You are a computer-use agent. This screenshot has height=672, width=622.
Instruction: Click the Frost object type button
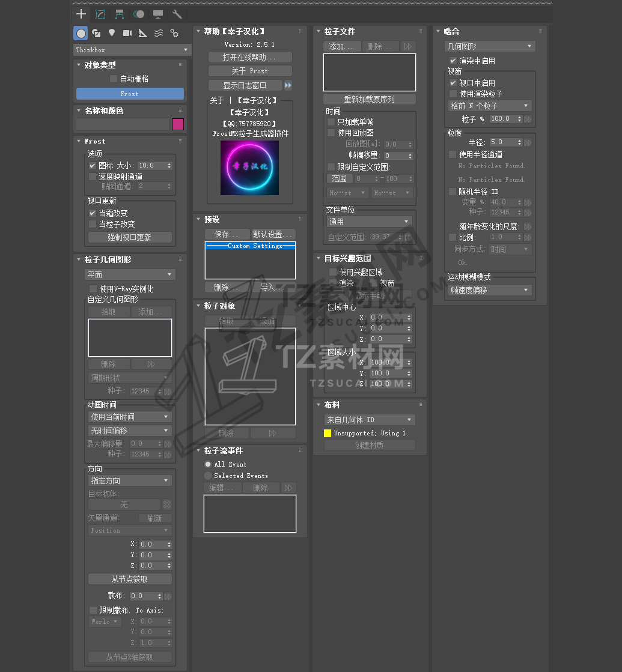point(130,94)
